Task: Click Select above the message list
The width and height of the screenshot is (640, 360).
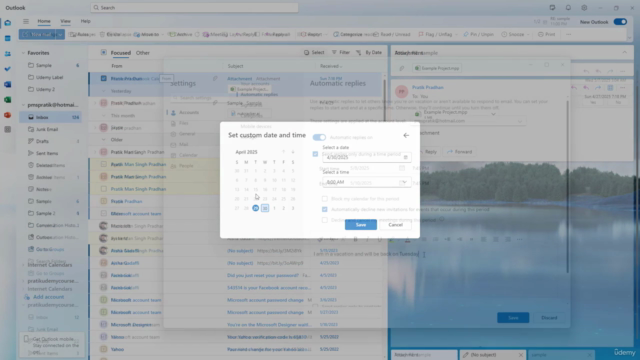Action: 314,52
